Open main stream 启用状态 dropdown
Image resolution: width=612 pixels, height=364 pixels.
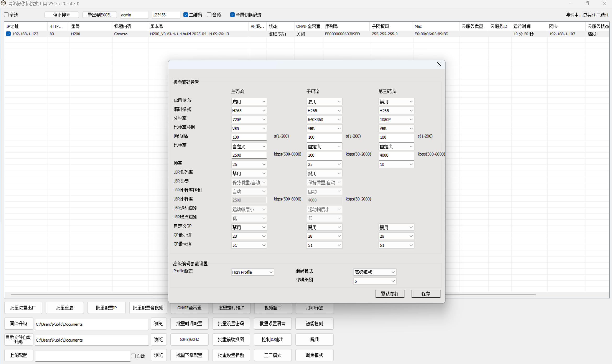[249, 101]
